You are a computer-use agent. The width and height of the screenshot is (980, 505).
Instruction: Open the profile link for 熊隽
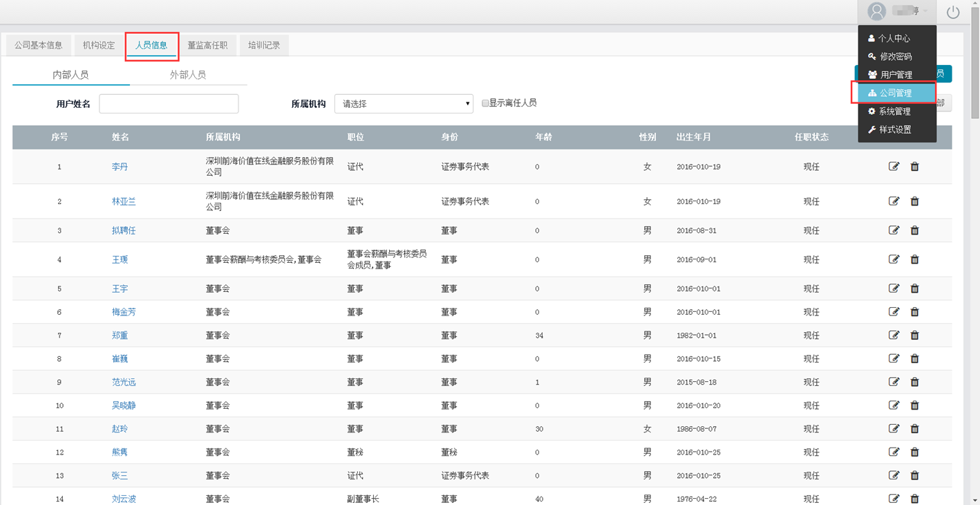[x=120, y=452]
